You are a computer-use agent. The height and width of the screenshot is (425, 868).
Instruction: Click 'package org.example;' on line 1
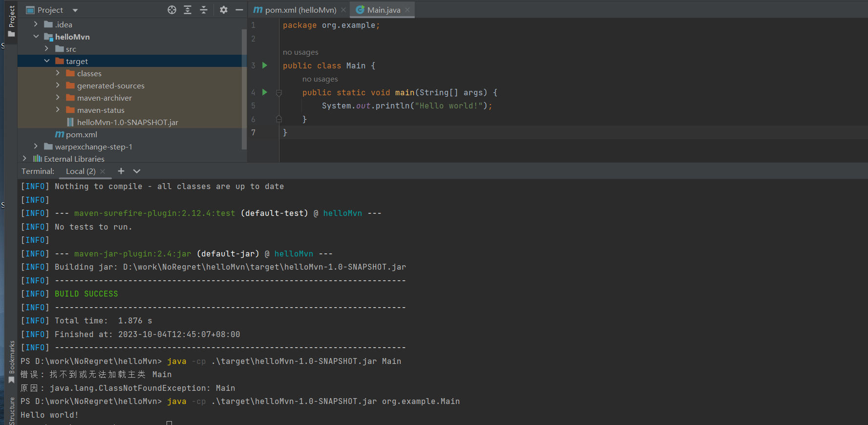tap(331, 25)
